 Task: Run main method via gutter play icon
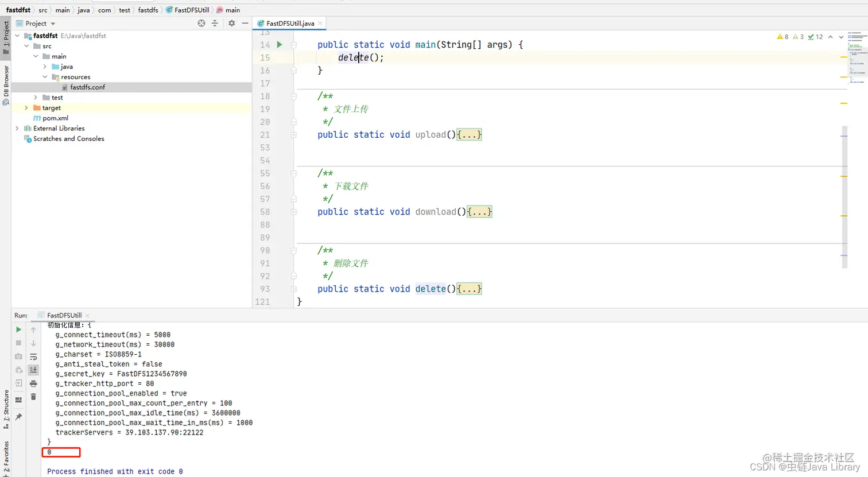[x=280, y=44]
